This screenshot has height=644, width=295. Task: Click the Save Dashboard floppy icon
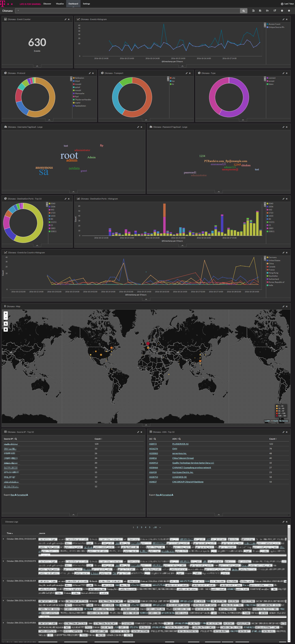coord(260,11)
